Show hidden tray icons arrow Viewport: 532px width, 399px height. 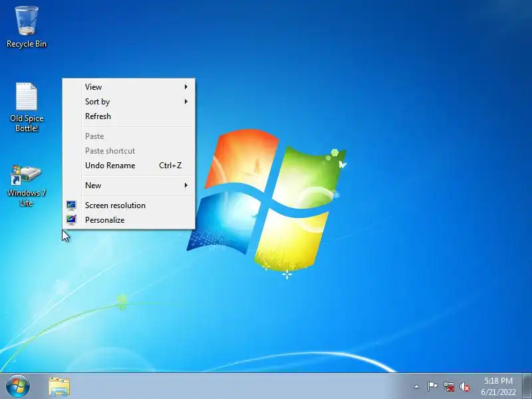coord(417,386)
